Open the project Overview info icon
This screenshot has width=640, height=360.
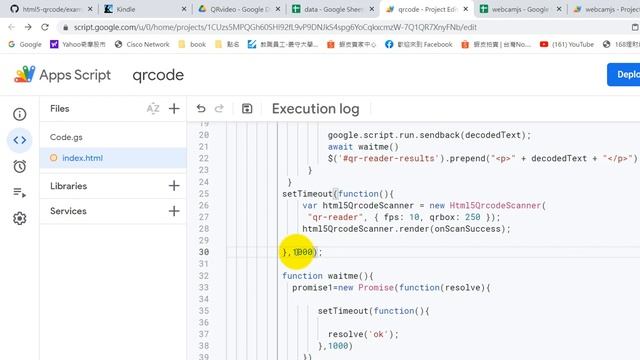click(20, 114)
